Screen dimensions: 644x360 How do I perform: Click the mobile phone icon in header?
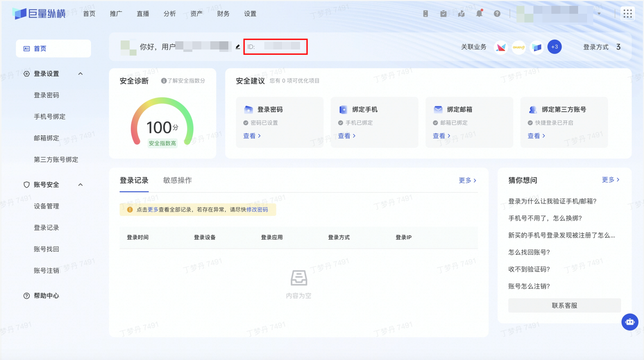tap(426, 14)
